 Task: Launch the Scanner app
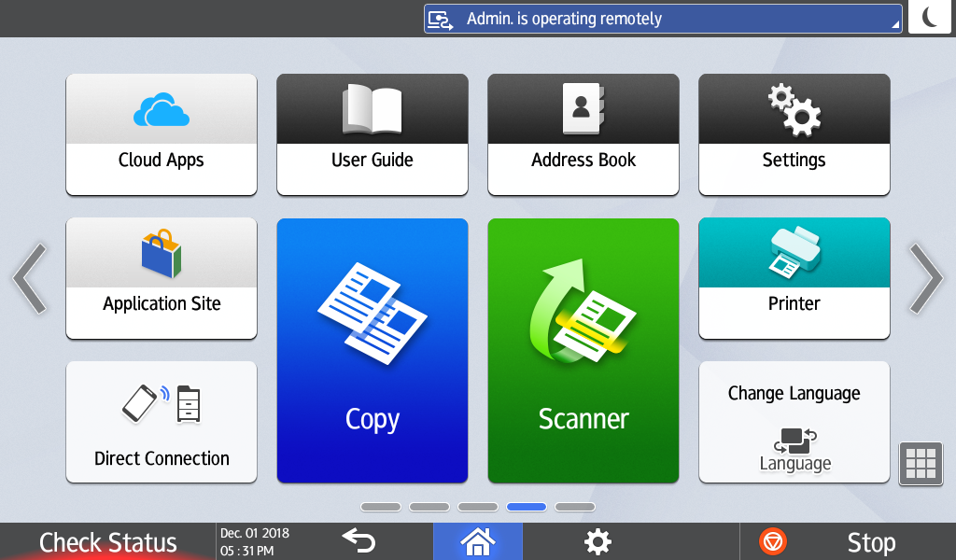tap(583, 350)
